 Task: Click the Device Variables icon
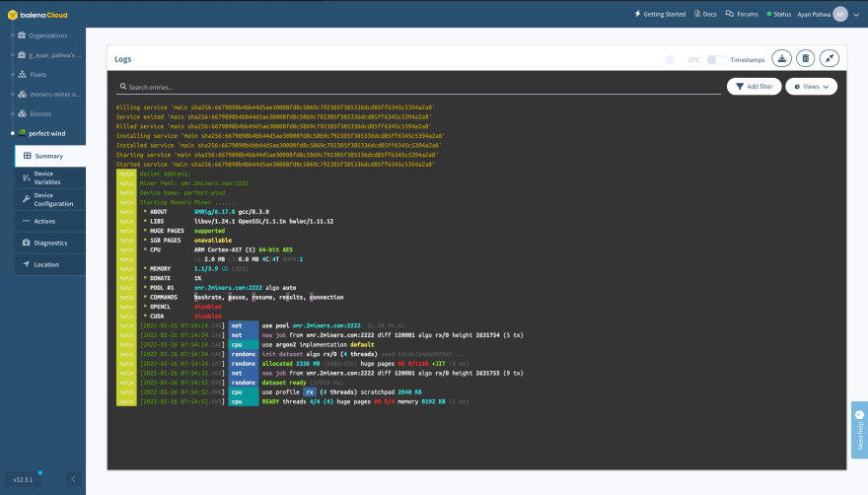coord(26,177)
